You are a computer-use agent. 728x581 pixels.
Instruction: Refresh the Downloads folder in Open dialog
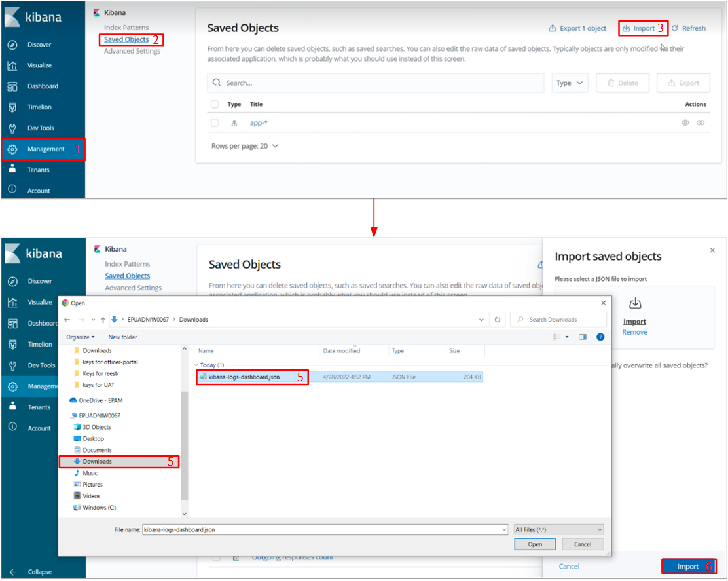(x=498, y=320)
